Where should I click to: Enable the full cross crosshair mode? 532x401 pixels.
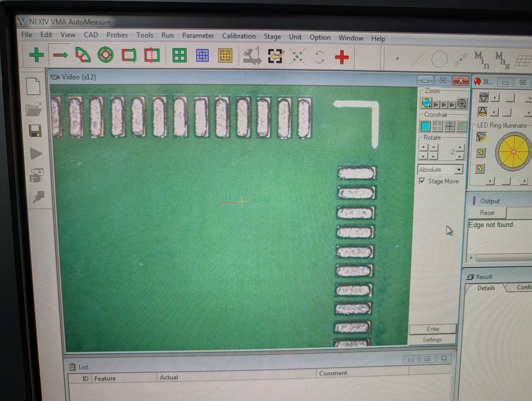(449, 126)
